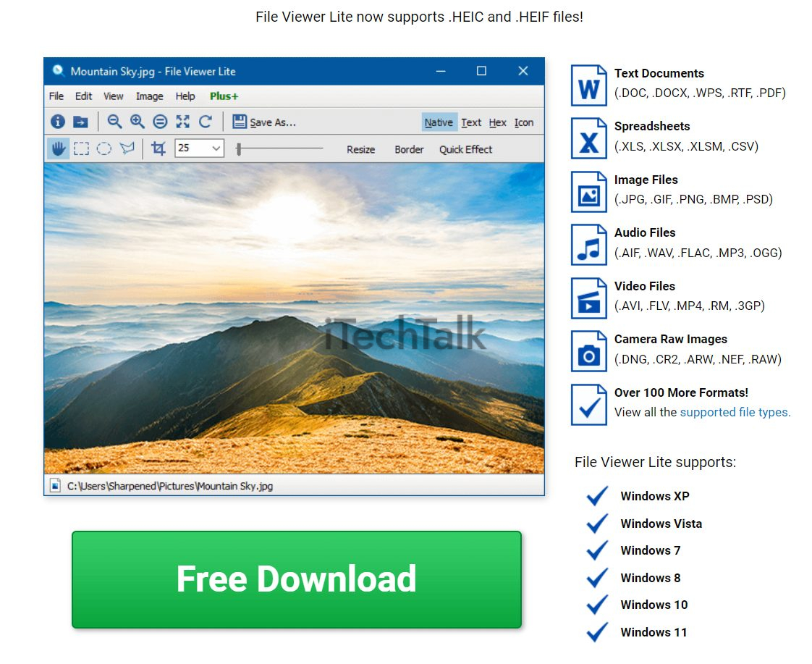Click the Border button
This screenshot has height=664, width=812.
point(409,150)
